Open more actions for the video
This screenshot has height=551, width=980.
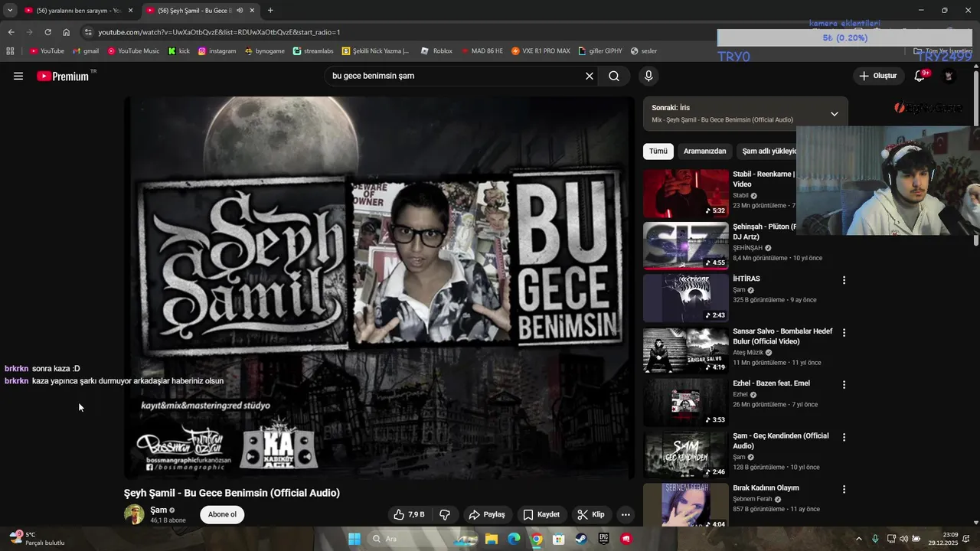[x=626, y=514]
